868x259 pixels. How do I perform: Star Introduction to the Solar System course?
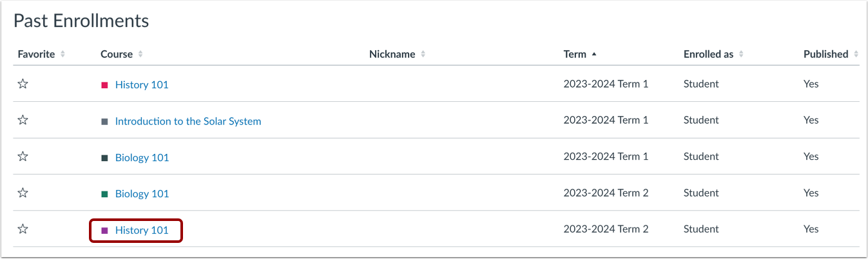23,120
